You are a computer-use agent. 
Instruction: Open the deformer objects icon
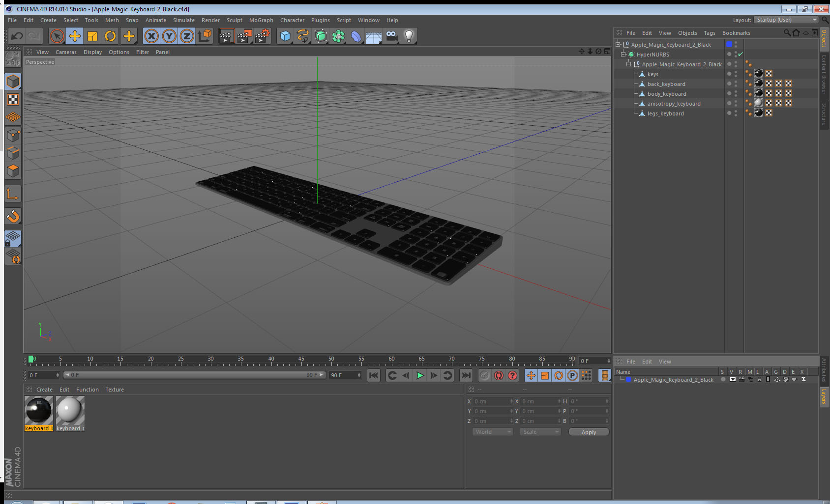[356, 36]
